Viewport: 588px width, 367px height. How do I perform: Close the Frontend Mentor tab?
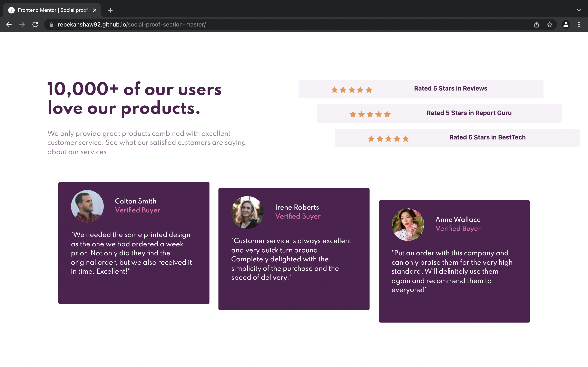click(95, 10)
